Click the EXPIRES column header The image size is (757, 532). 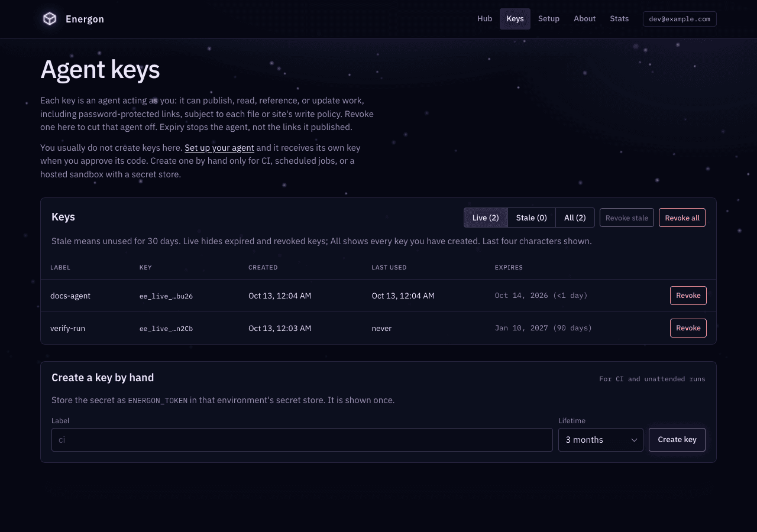click(509, 268)
